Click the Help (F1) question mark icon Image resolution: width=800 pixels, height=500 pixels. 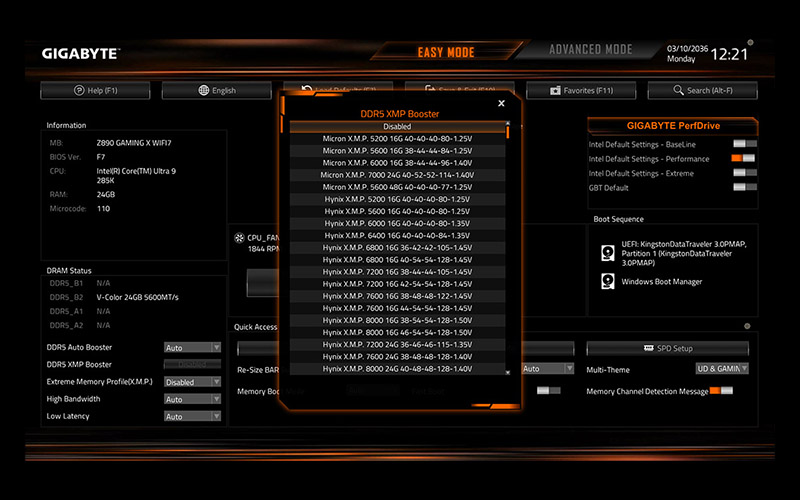point(79,90)
